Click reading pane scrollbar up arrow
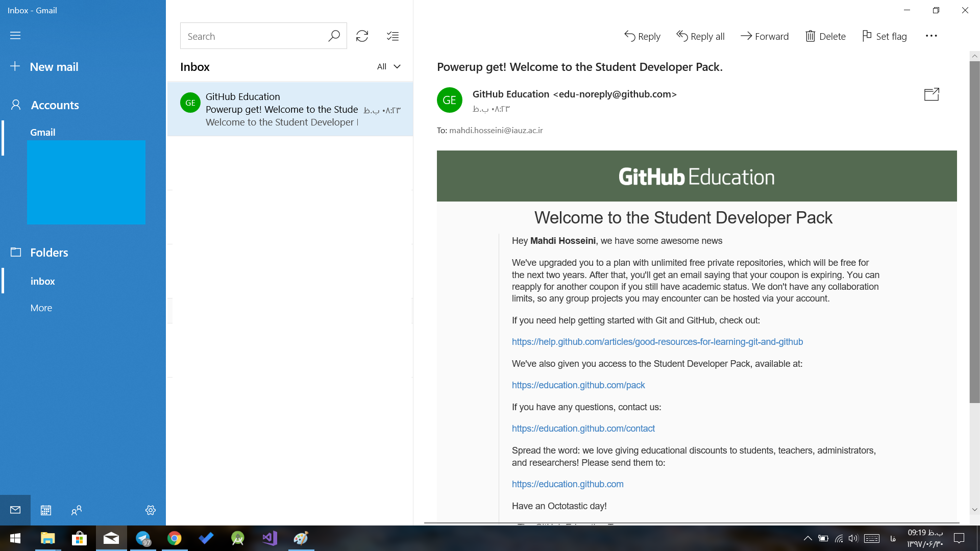 [974, 56]
